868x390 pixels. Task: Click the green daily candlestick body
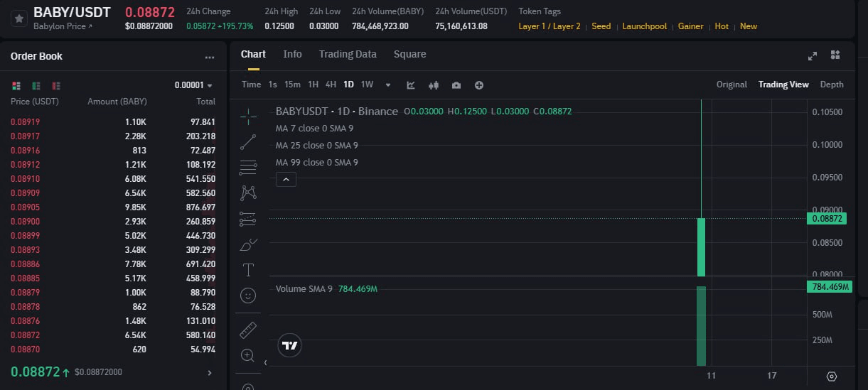701,247
